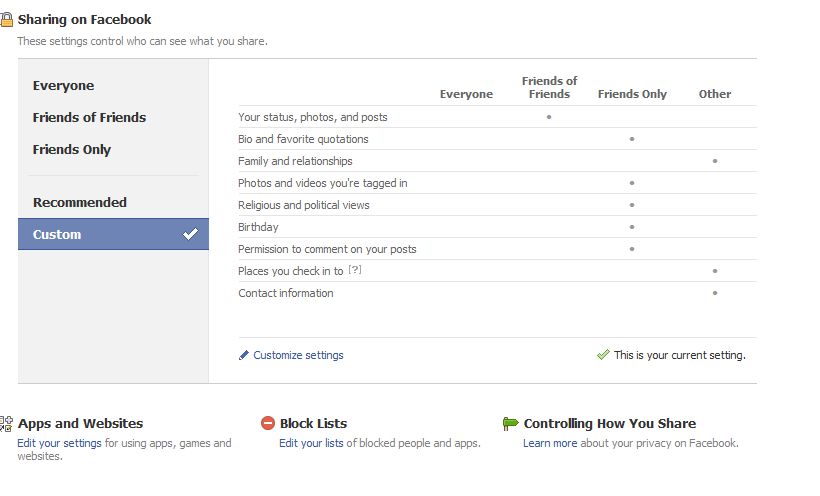Open the Learn more privacy link

tap(550, 443)
